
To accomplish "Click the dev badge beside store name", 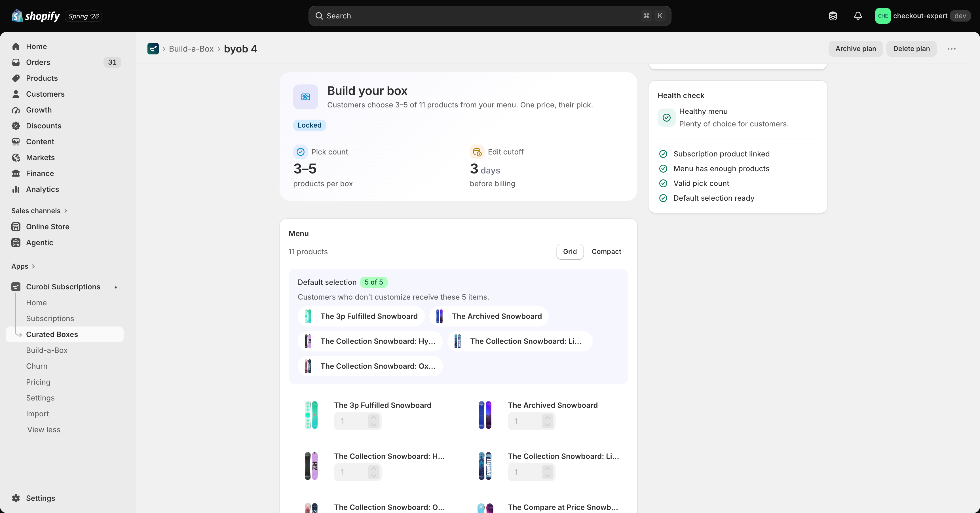I will [x=960, y=16].
